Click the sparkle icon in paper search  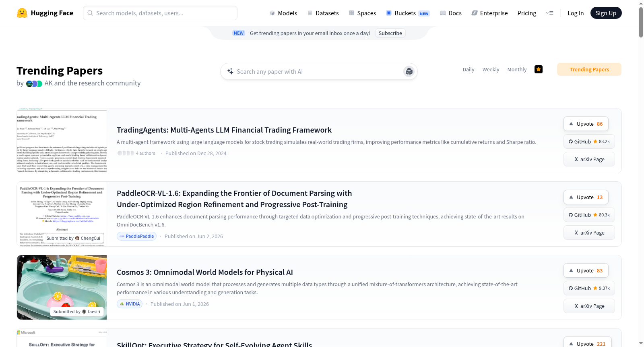(230, 71)
